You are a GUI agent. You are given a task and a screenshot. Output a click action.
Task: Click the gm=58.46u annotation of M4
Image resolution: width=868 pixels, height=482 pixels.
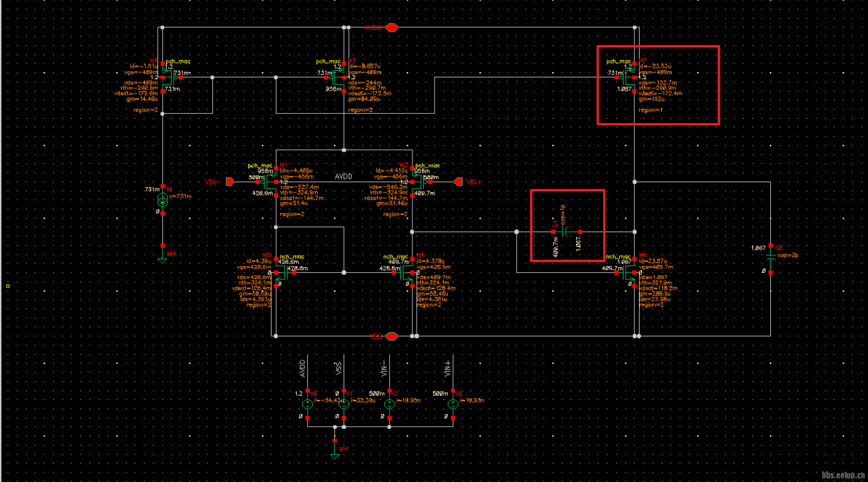[432, 294]
